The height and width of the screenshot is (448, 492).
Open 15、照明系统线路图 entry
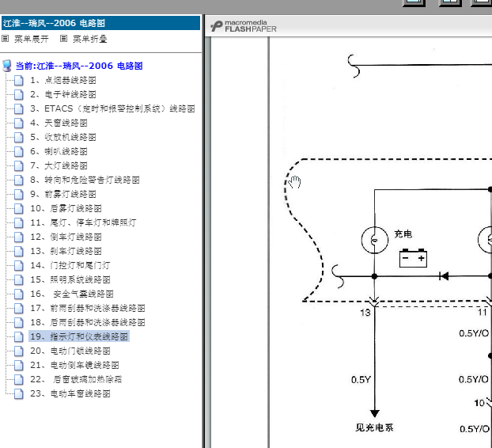tap(70, 279)
